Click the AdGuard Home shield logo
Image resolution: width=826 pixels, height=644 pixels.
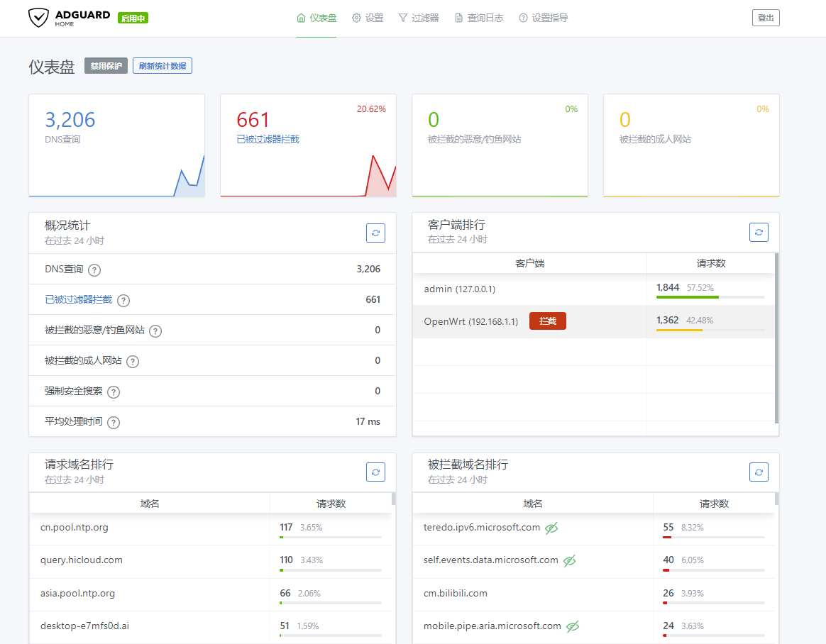pos(38,18)
